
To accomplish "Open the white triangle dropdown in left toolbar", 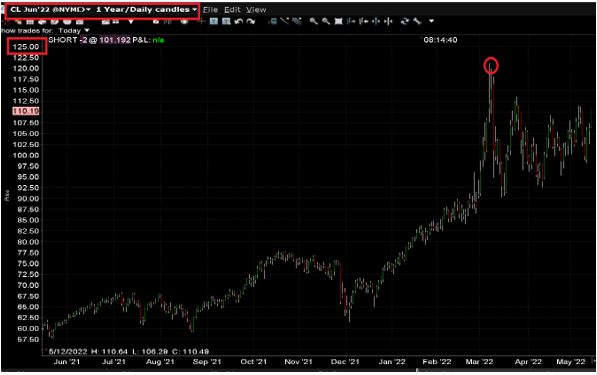I will coord(131,22).
